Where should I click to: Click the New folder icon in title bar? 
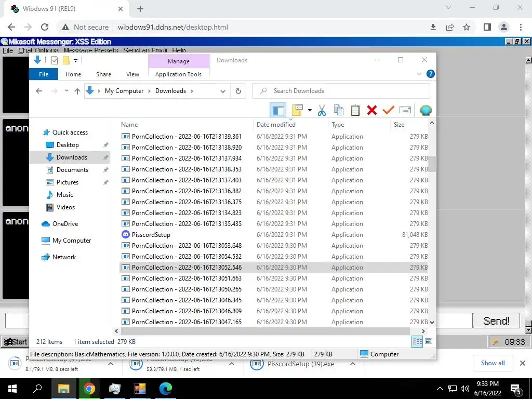point(66,60)
